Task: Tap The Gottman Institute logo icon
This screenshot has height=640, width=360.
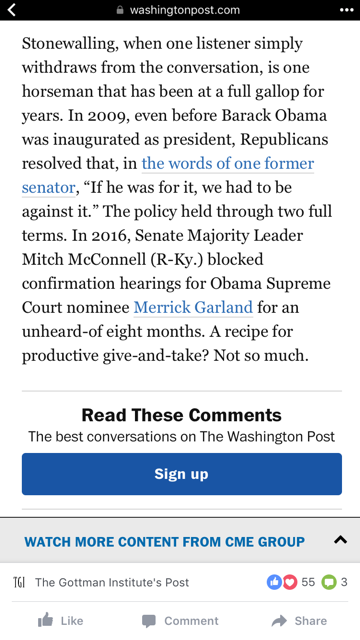Action: (x=19, y=582)
